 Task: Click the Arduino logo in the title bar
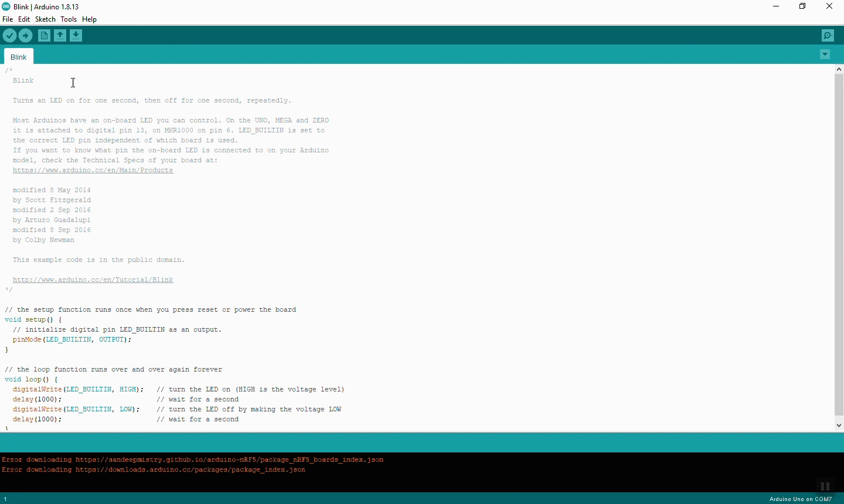pos(6,6)
